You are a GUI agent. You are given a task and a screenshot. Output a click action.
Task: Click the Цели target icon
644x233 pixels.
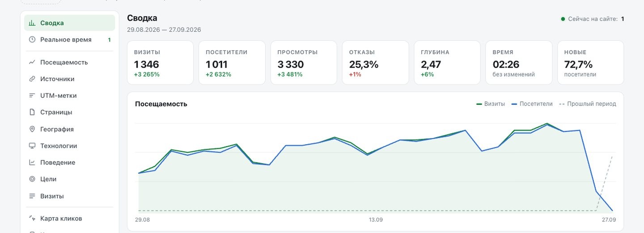(x=32, y=179)
